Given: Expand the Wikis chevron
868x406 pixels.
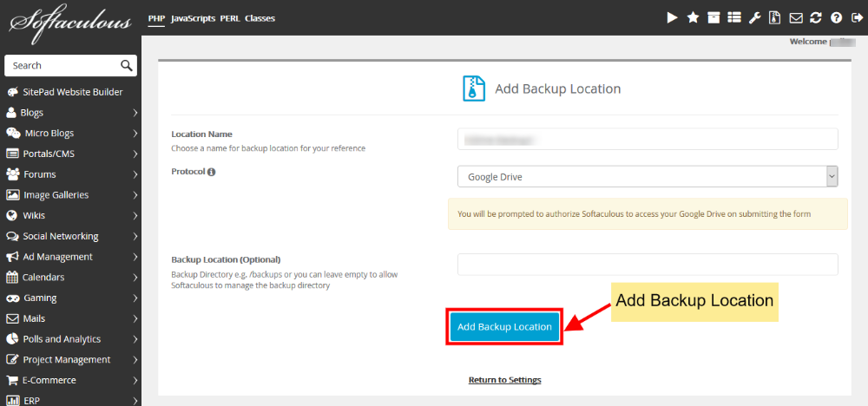Looking at the screenshot, I should pyautogui.click(x=135, y=216).
